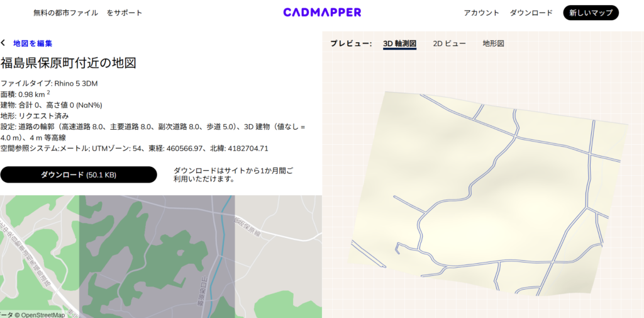Click the back arrow beside 地図を編集
Image resolution: width=644 pixels, height=318 pixels.
(3, 43)
